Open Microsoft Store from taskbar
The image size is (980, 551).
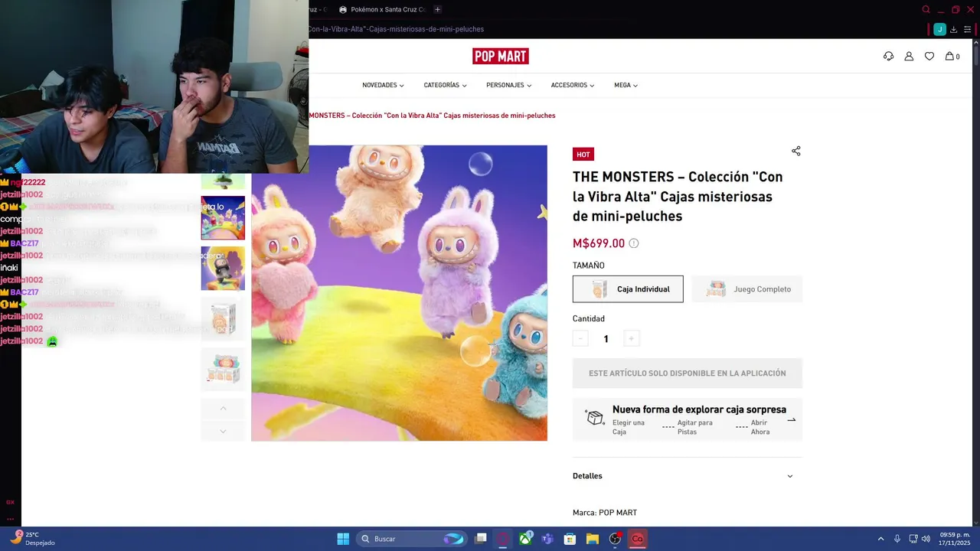[570, 539]
